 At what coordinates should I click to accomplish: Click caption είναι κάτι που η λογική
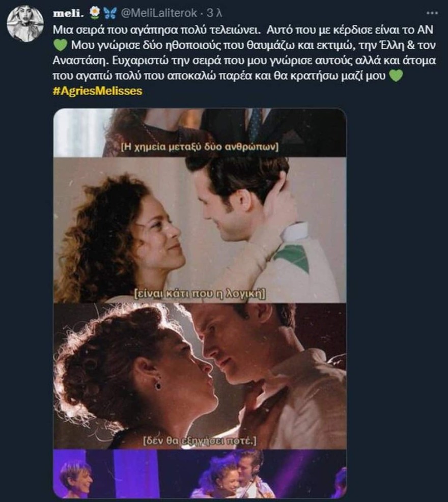(199, 294)
